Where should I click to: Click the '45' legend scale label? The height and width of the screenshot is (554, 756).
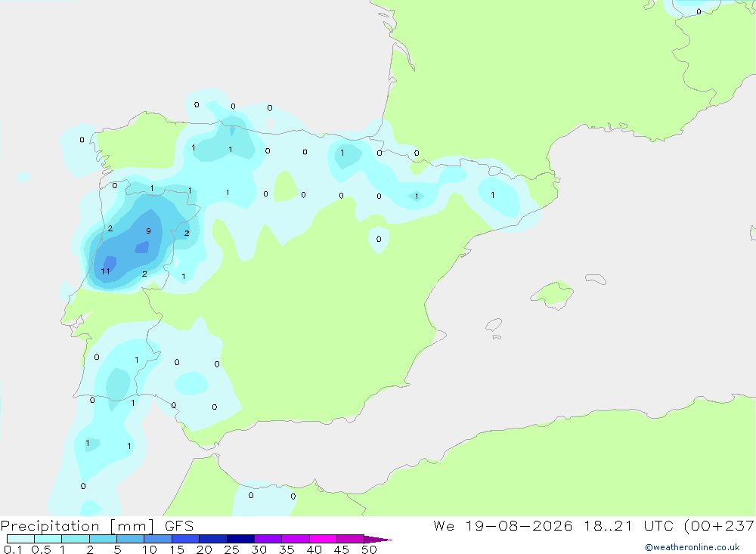(x=342, y=549)
